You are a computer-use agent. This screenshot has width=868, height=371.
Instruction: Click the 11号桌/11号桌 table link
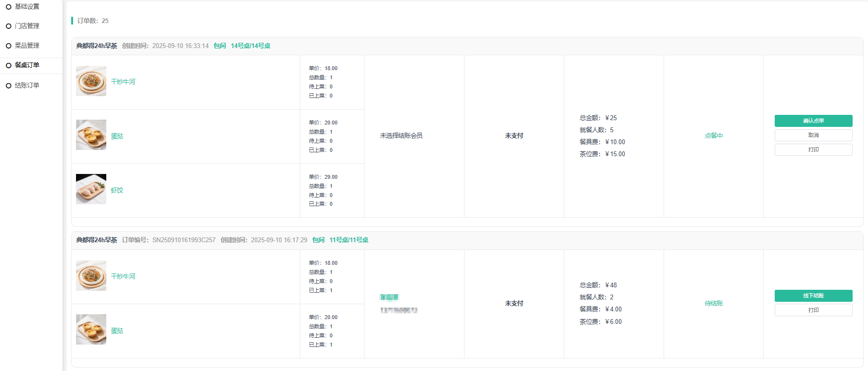349,240
